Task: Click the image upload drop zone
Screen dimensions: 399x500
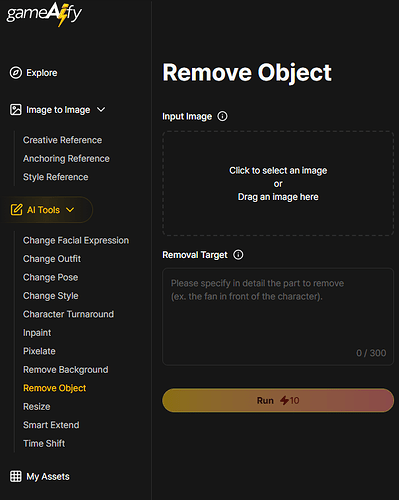Action: (278, 183)
